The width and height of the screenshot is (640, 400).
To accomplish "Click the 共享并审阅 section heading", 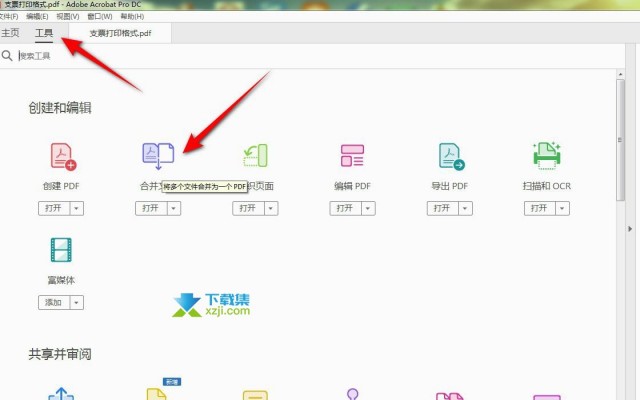I will click(x=60, y=354).
